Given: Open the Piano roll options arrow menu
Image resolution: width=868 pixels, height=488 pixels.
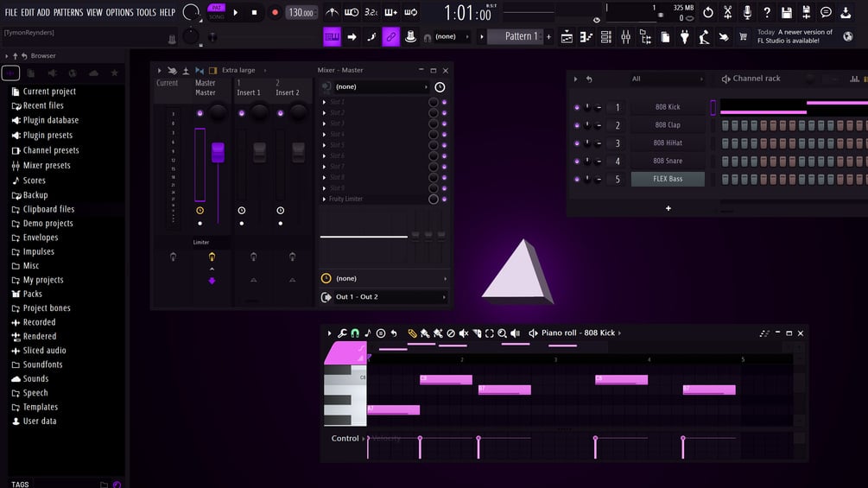Looking at the screenshot, I should (329, 333).
